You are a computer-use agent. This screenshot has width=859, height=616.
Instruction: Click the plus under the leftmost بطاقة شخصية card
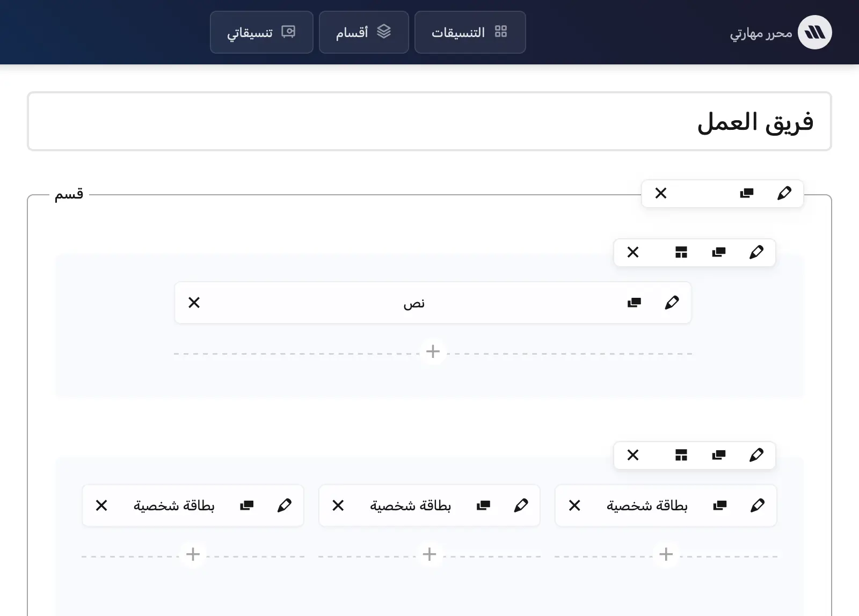tap(192, 554)
